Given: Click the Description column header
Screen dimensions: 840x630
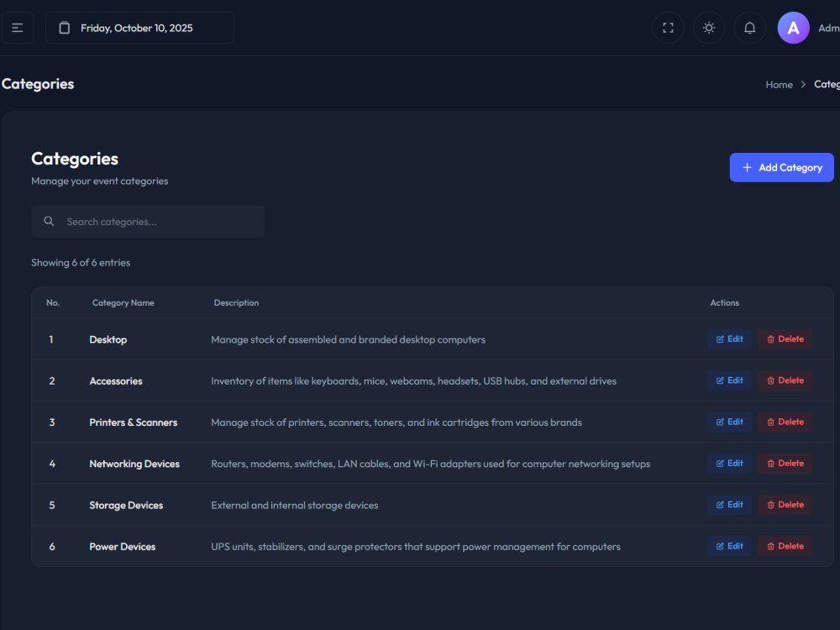Looking at the screenshot, I should pyautogui.click(x=236, y=302).
